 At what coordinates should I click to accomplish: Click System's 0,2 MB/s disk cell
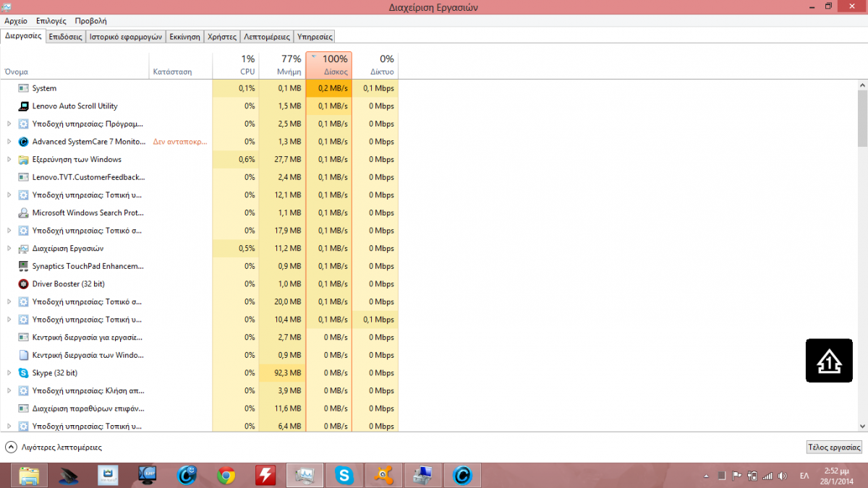329,88
